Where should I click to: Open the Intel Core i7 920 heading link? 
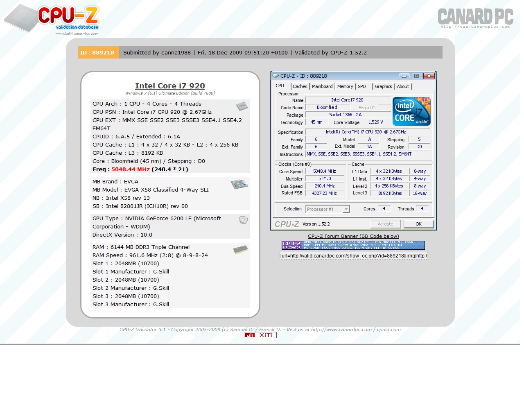click(170, 86)
